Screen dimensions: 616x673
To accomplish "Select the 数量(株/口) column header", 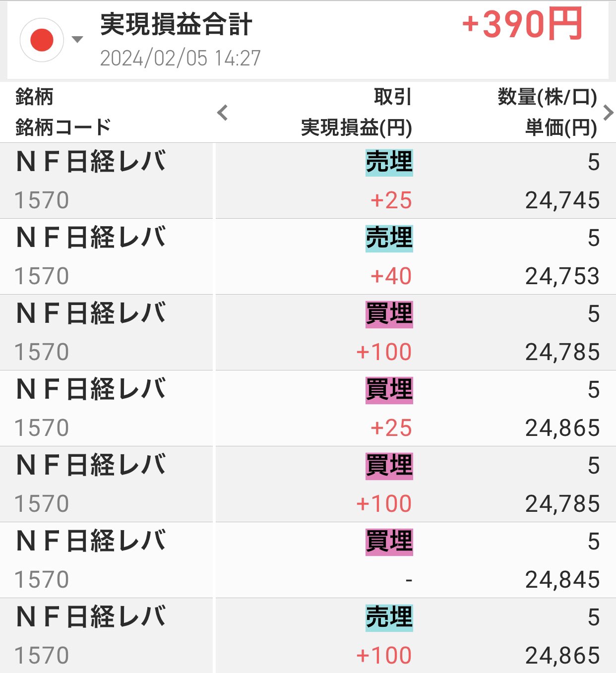I will click(547, 97).
